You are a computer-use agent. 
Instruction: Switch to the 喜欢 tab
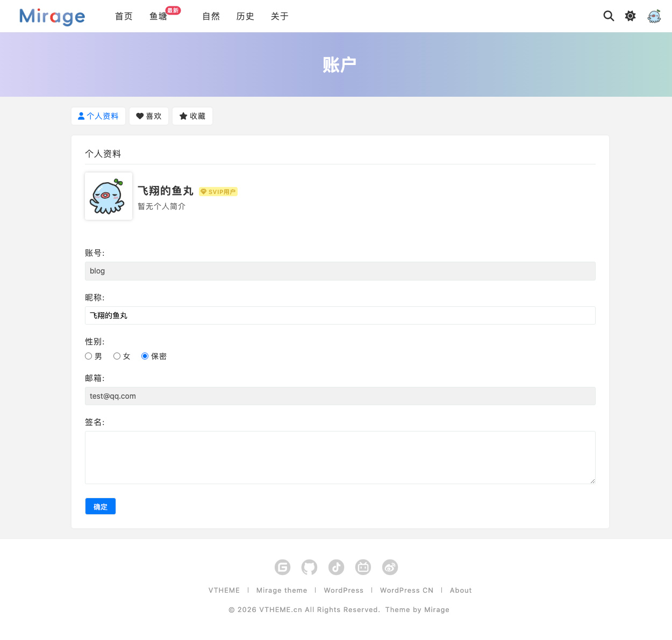click(x=149, y=116)
